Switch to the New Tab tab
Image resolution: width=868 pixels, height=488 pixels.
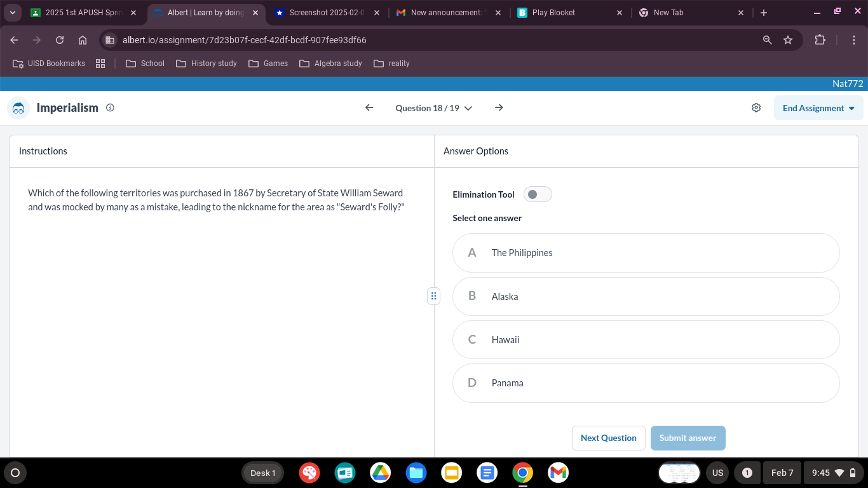(x=691, y=13)
